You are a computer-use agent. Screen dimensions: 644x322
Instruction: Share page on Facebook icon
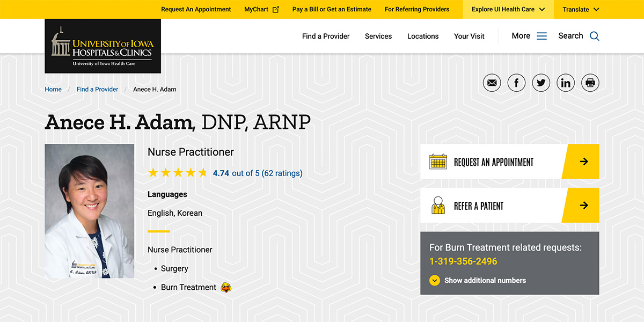point(516,83)
